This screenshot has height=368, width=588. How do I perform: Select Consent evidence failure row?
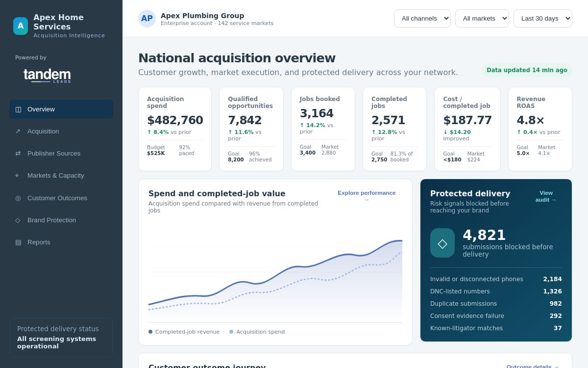click(496, 316)
